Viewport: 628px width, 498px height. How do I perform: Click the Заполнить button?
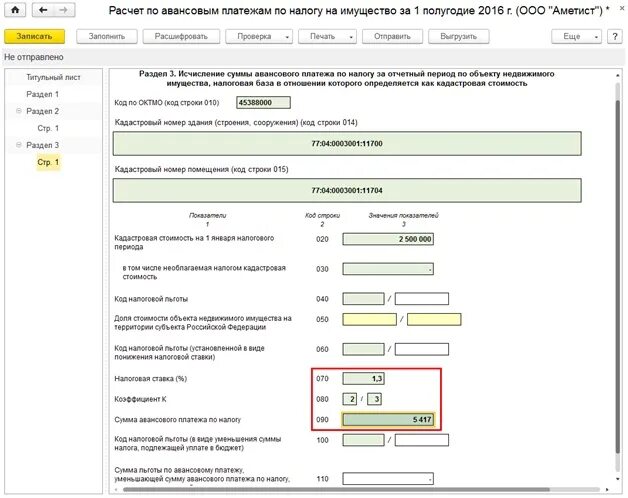coord(107,36)
